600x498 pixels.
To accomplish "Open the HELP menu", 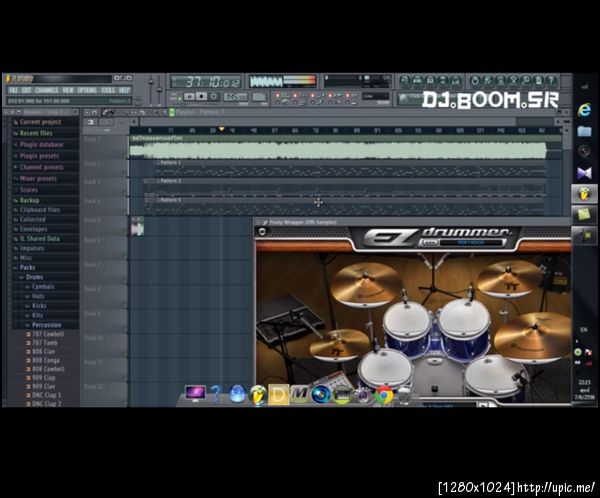I will [x=124, y=90].
